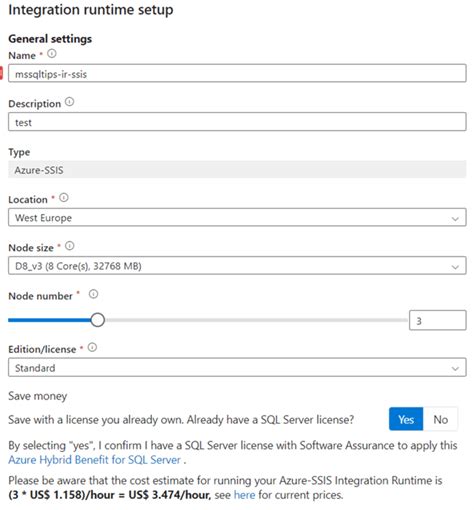Click the 'Integration runtime setup' heading
This screenshot has height=510, width=474.
tap(91, 10)
